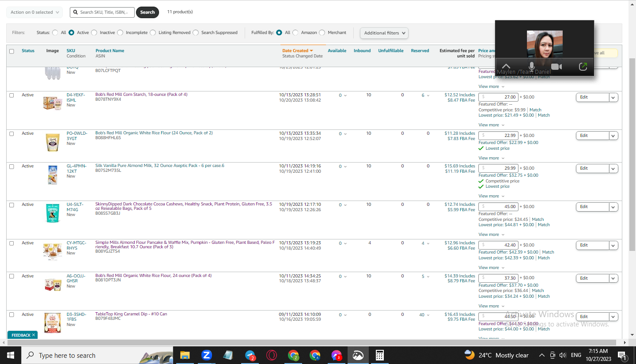This screenshot has width=636, height=364.
Task: Click the microphone icon in the Zoom overlay
Action: 532,66
